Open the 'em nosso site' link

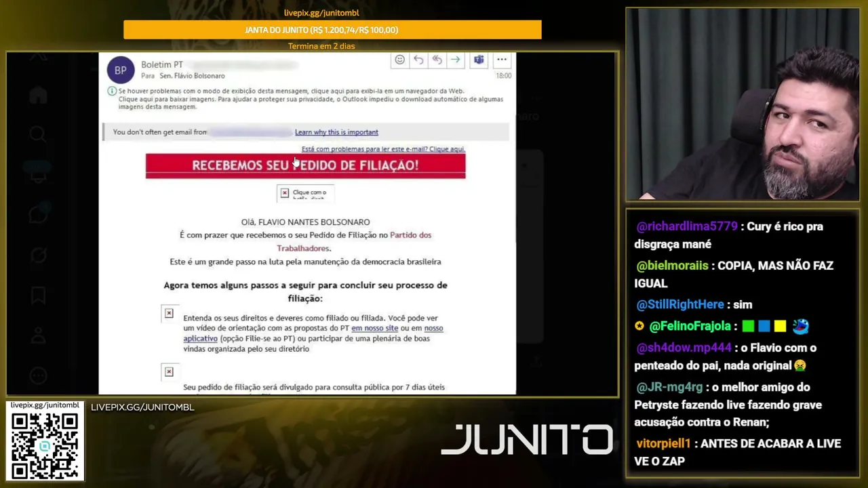pyautogui.click(x=374, y=328)
